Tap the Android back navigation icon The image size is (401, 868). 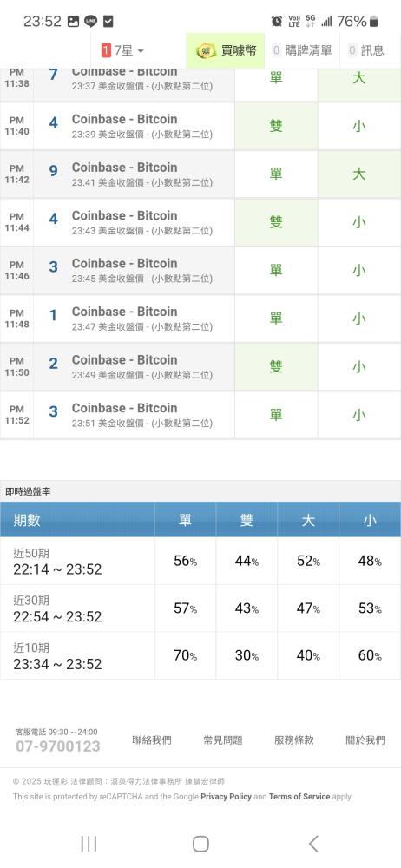coord(313,844)
